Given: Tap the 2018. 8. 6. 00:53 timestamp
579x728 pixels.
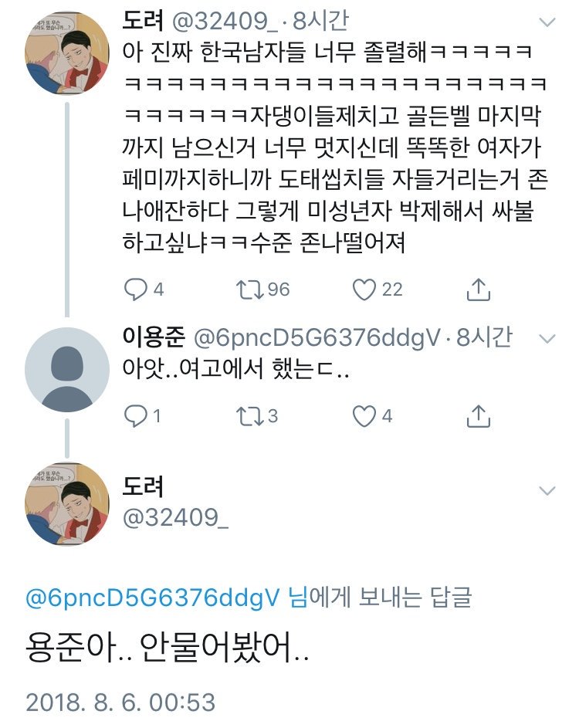Looking at the screenshot, I should (x=120, y=702).
